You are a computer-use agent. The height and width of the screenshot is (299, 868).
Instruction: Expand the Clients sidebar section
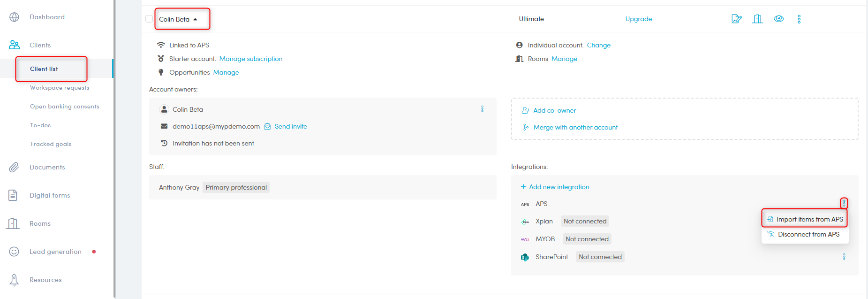[x=40, y=45]
